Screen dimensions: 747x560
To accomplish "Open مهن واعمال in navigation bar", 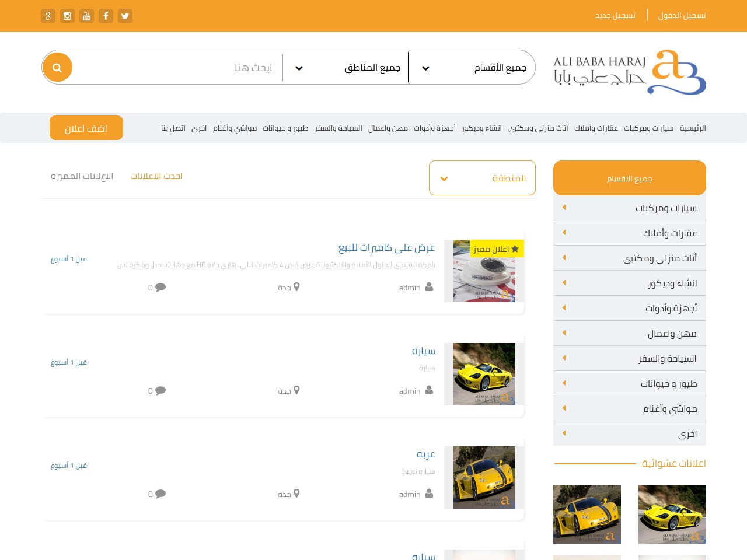I will pos(388,128).
